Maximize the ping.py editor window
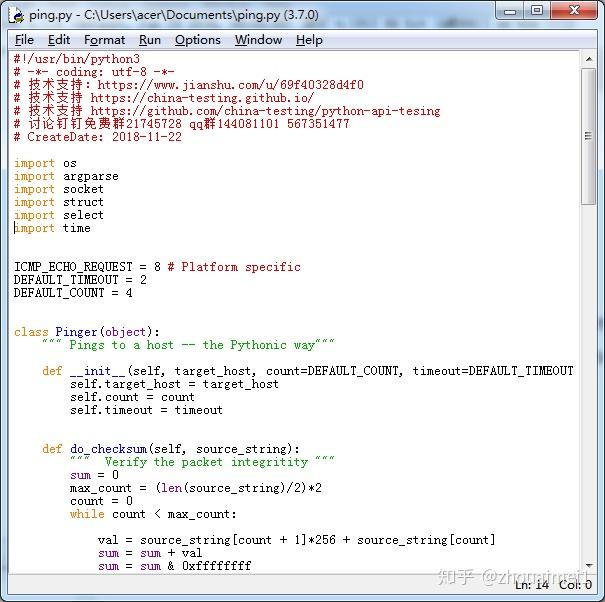The image size is (605, 602). (537, 11)
